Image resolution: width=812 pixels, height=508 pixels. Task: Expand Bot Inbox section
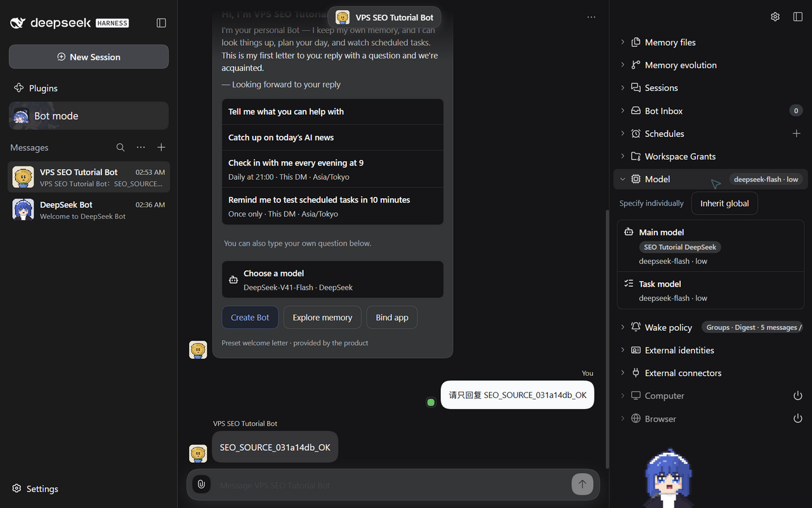[x=710, y=110]
